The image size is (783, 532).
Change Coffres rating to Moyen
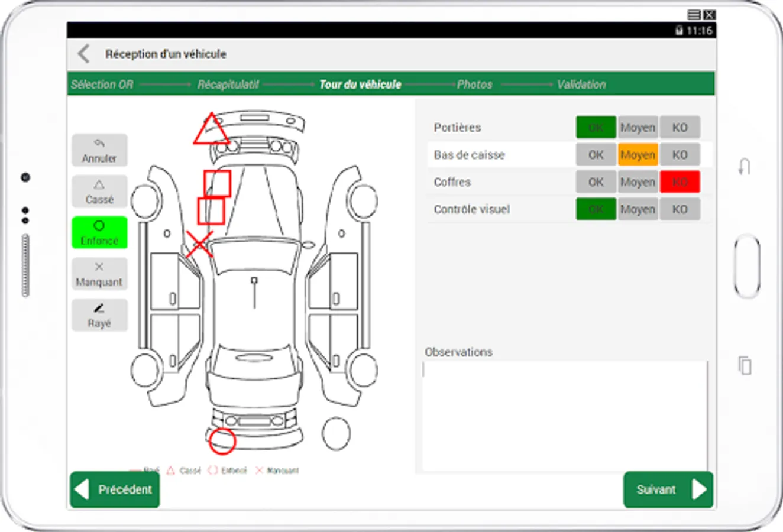(x=638, y=181)
